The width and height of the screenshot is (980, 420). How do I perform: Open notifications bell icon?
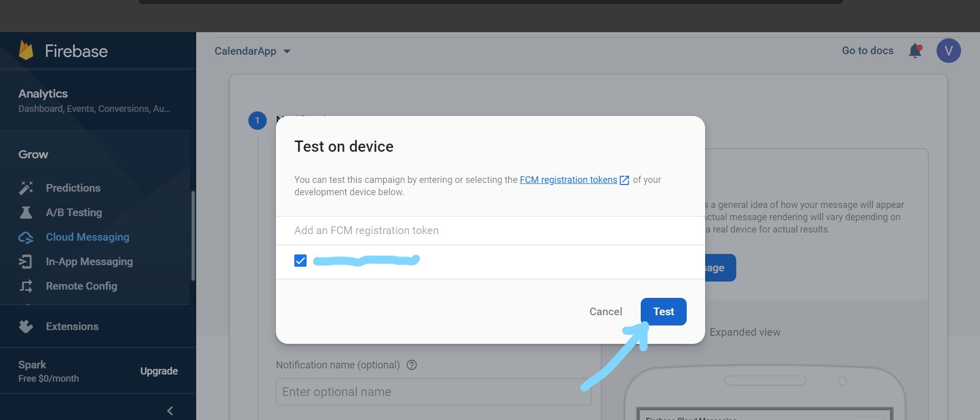click(915, 51)
